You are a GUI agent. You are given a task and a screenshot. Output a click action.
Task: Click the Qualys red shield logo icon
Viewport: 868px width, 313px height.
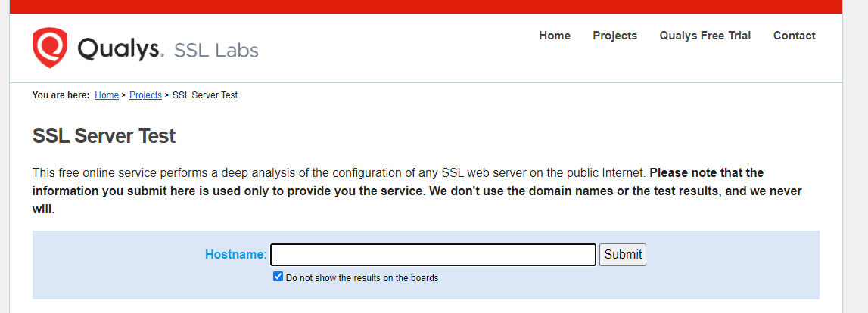coord(50,48)
